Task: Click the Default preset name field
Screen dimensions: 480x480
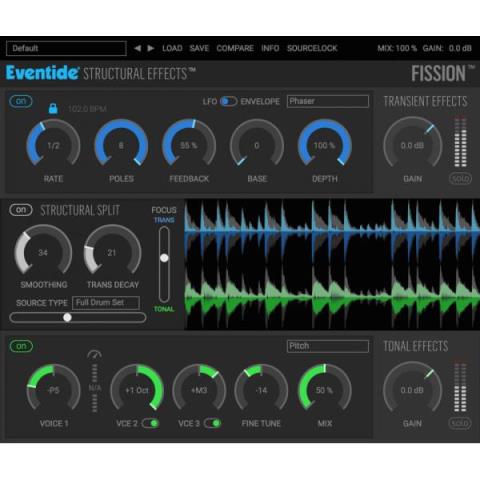Action: (66, 48)
